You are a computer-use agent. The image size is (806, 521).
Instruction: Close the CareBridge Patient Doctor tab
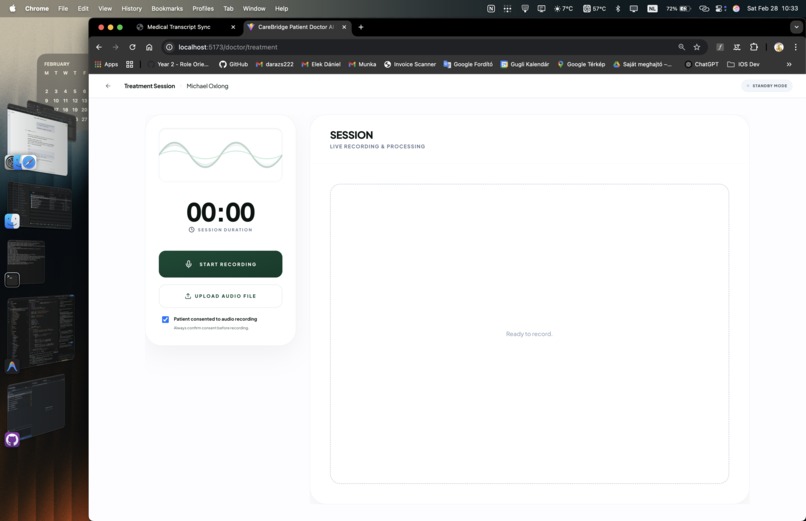[344, 27]
